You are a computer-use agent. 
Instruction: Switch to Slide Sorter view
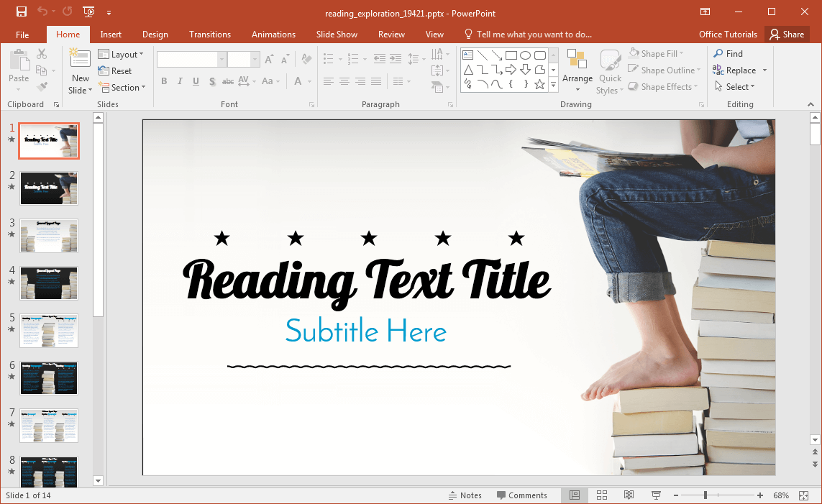(602, 495)
